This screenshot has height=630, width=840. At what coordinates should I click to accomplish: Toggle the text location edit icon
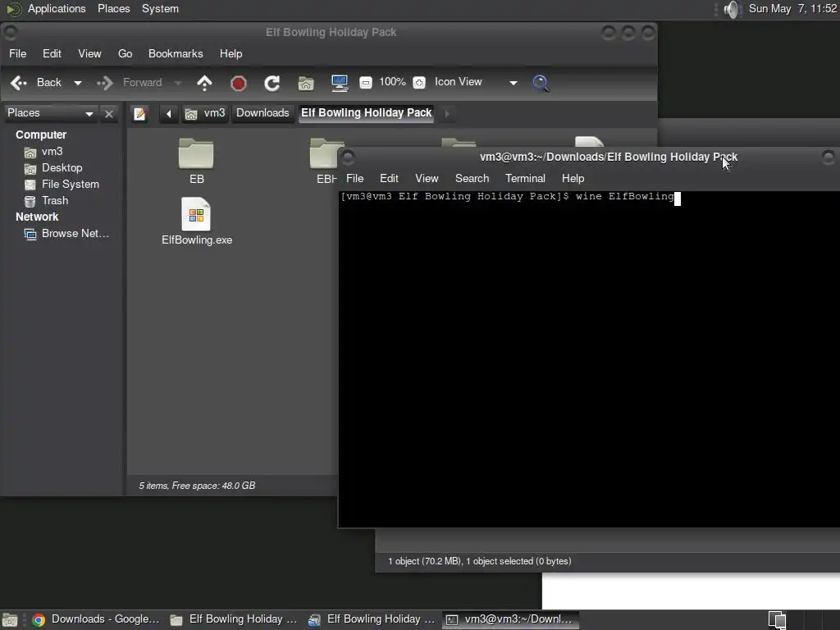pyautogui.click(x=140, y=113)
